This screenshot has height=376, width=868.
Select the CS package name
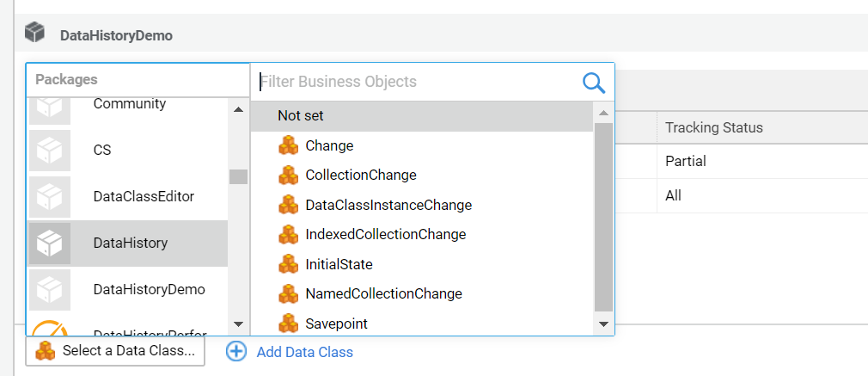pyautogui.click(x=102, y=151)
